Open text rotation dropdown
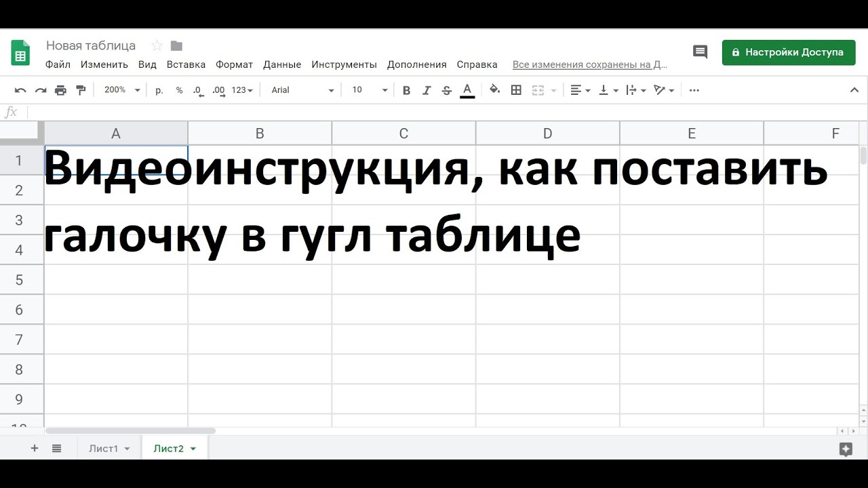Image resolution: width=868 pixels, height=488 pixels. pos(664,90)
